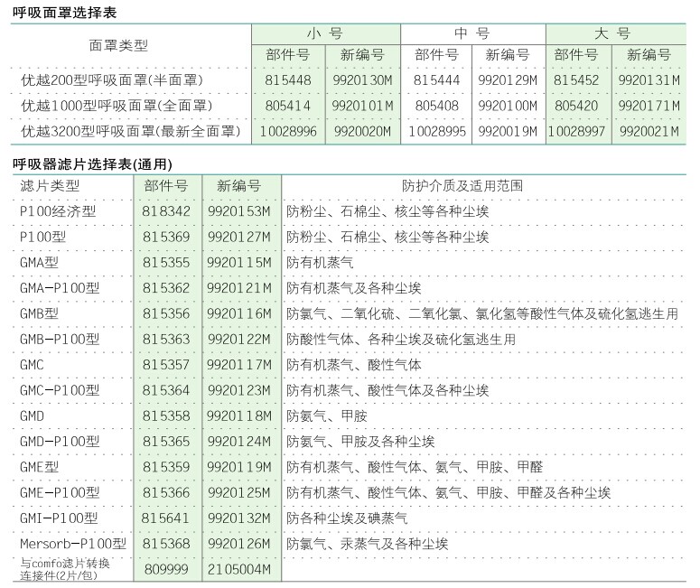Select part number 815365
Viewport: 700px width, 588px height.
166,442
